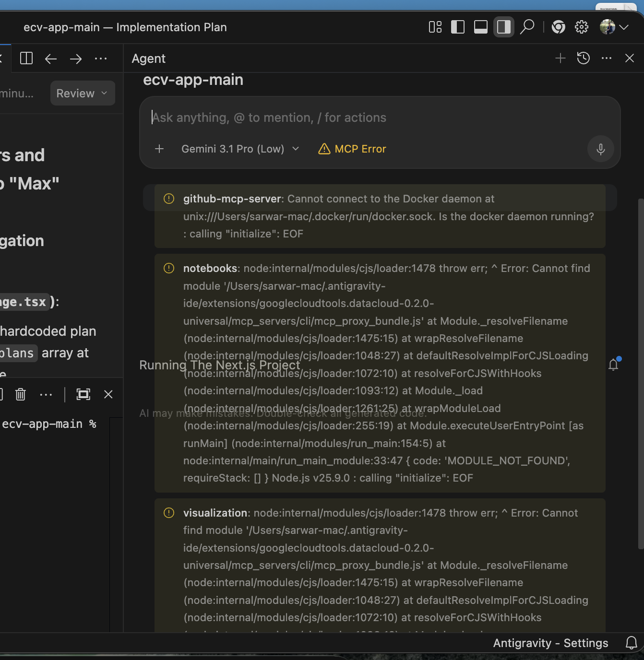Click the terminal prompt ecv-app-main %

(48, 424)
